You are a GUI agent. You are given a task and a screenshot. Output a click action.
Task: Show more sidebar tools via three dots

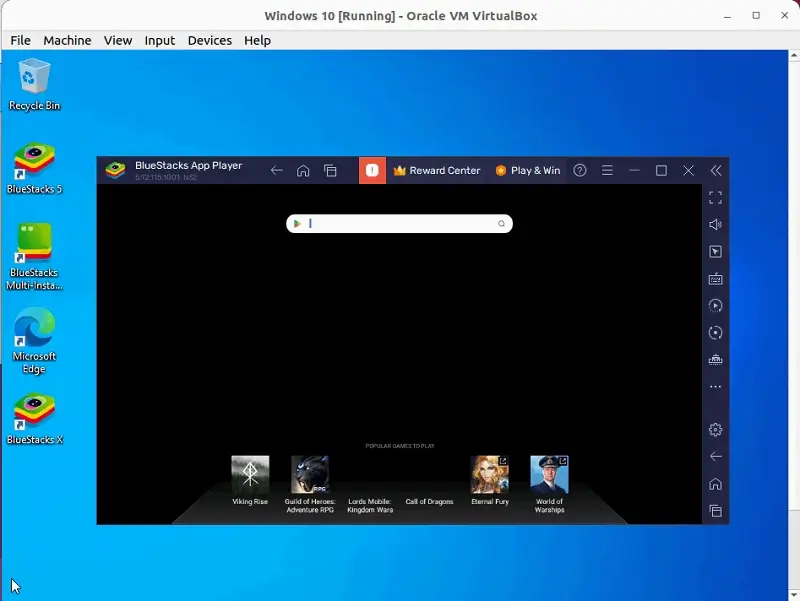tap(715, 387)
